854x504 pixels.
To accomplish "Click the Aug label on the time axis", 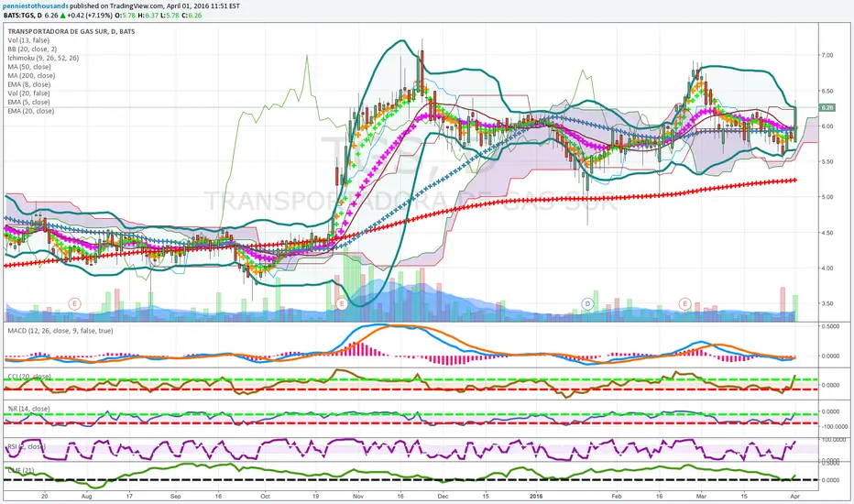I will point(87,497).
